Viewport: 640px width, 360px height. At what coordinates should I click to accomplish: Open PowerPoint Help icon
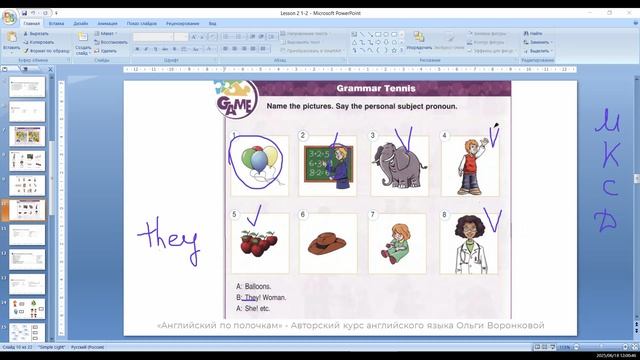tap(635, 24)
